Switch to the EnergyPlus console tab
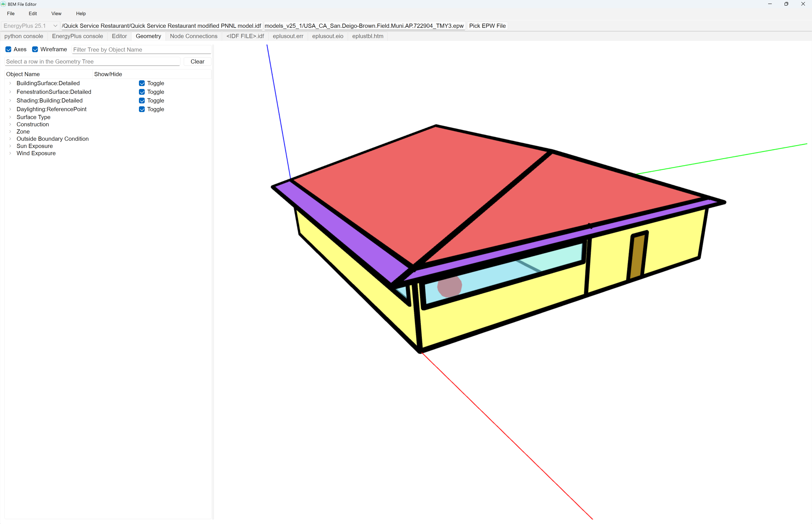812x524 pixels. pyautogui.click(x=78, y=36)
